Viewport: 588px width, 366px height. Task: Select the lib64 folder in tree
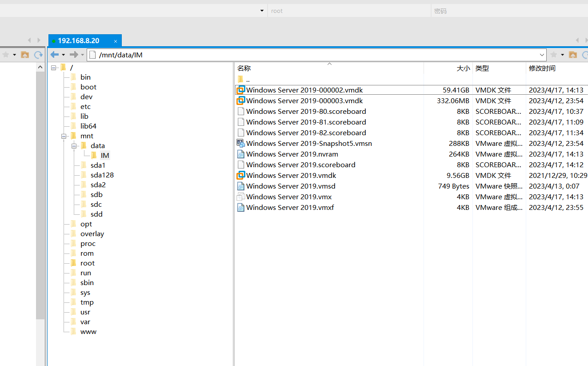(88, 126)
